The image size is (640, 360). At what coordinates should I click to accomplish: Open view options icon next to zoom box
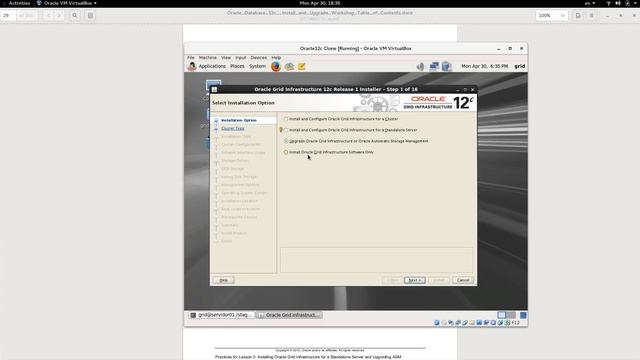click(578, 16)
